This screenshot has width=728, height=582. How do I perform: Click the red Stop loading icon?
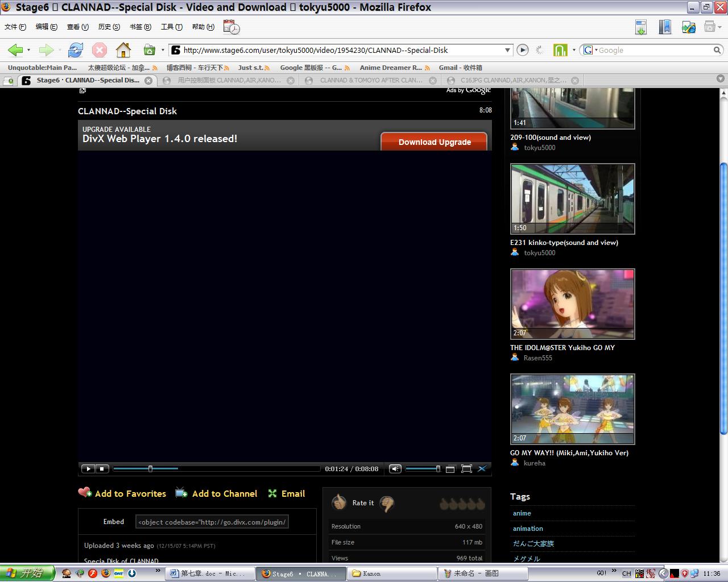pos(100,50)
